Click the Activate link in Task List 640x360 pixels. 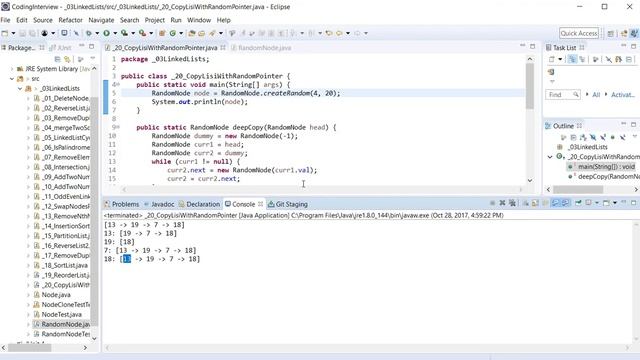point(622,95)
